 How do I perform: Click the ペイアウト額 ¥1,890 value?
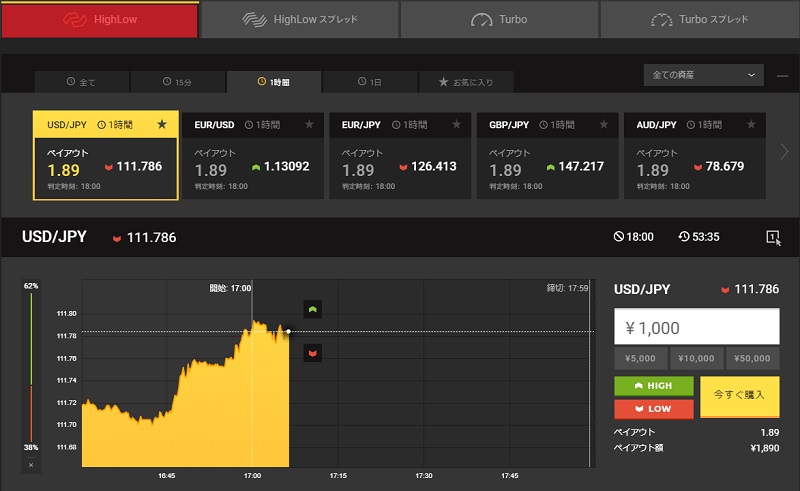764,448
